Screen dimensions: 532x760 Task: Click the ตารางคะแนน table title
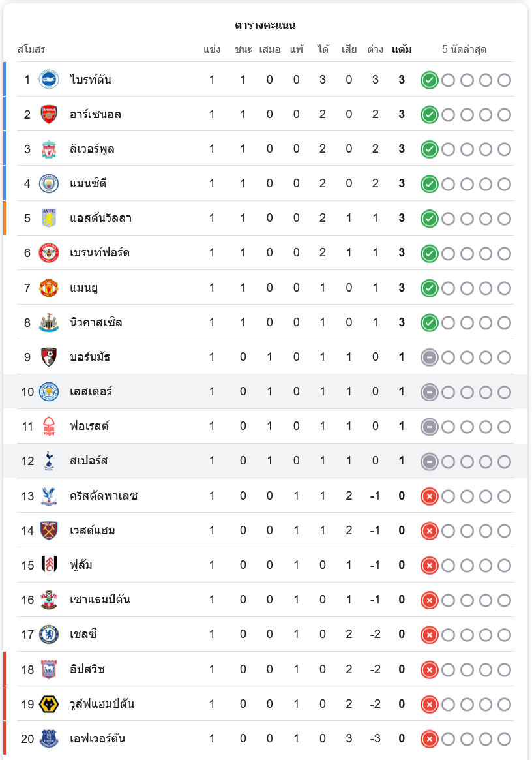point(265,25)
